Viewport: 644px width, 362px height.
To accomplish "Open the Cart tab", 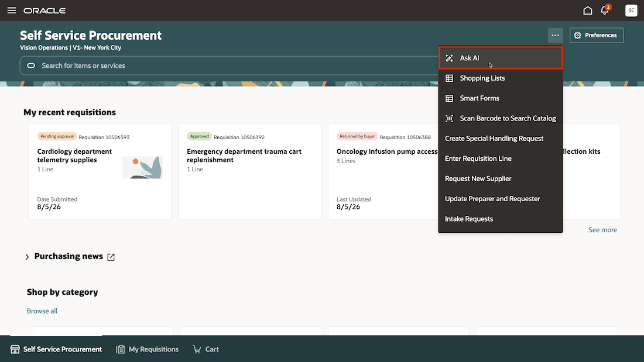I will (205, 349).
